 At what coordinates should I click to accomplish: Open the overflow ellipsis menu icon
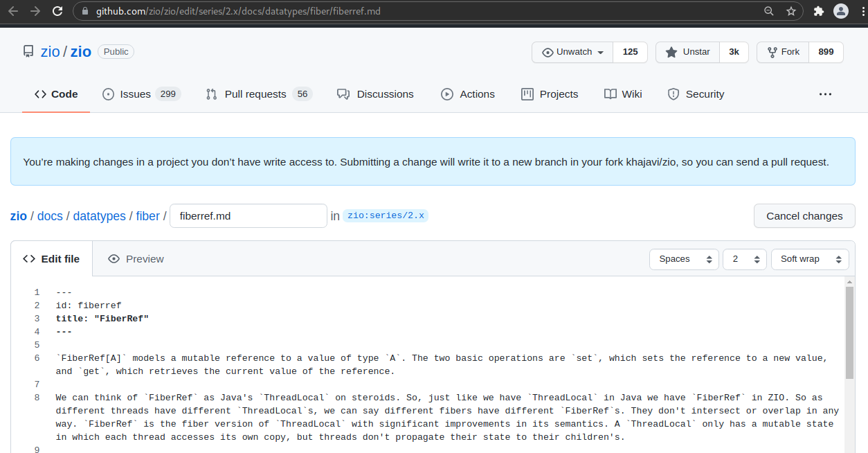[x=825, y=94]
